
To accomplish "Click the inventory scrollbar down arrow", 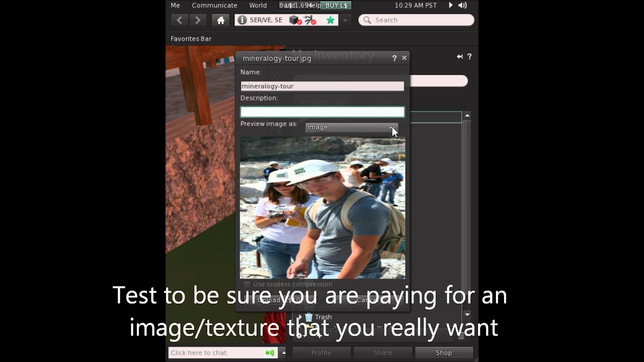I will 467,314.
